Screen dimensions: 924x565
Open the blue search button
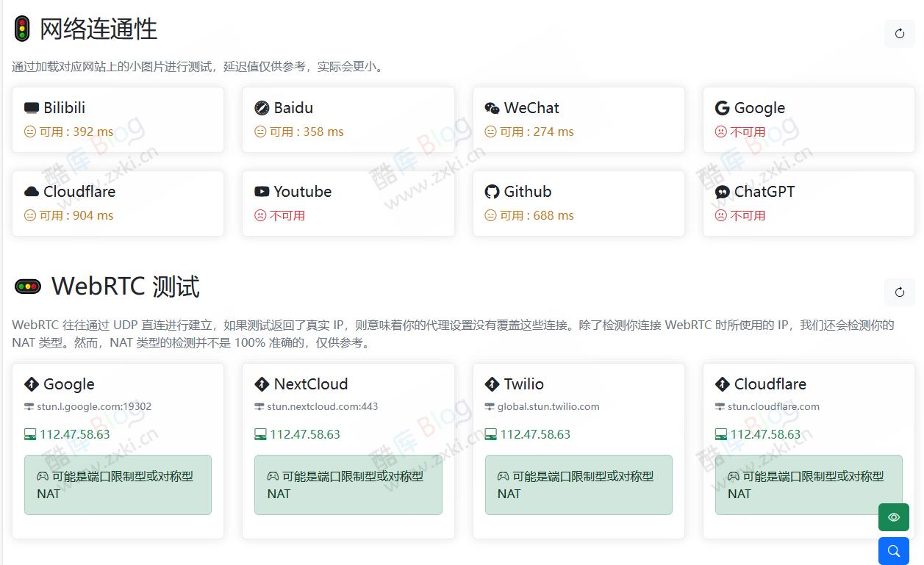(x=893, y=550)
